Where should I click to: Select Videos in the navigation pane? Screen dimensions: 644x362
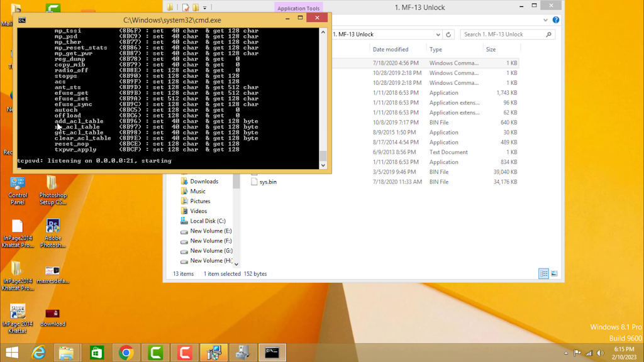coord(198,211)
